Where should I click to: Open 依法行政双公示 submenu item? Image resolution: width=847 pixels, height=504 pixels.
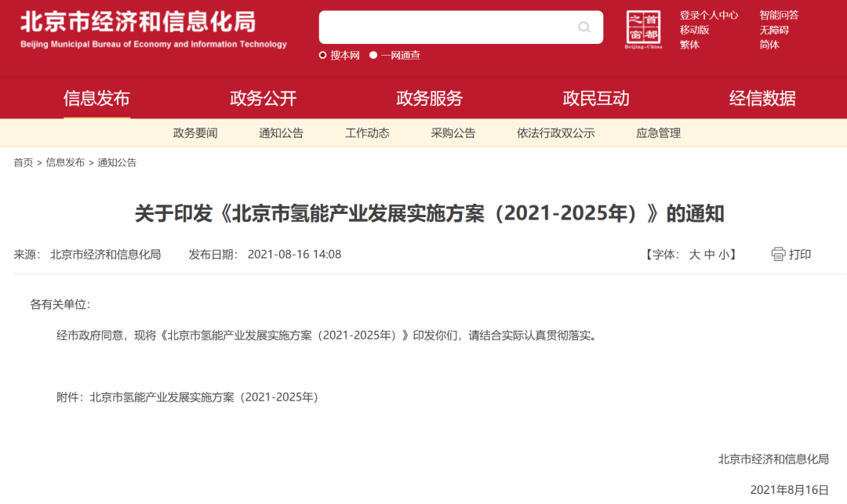(x=556, y=133)
